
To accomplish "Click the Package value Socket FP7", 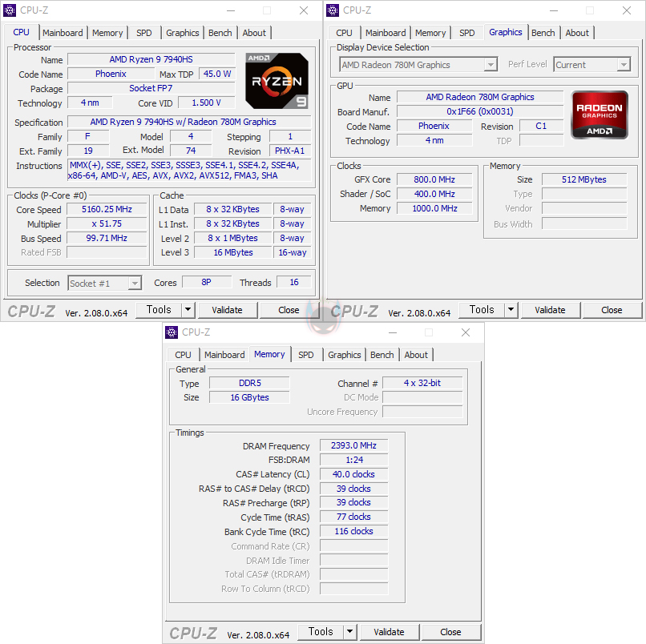I will pos(151,88).
